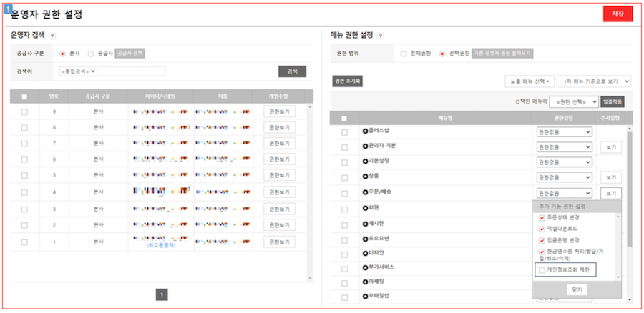This screenshot has width=644, height=313.
Task: Choose the 전체권한 radio option
Action: pos(404,54)
